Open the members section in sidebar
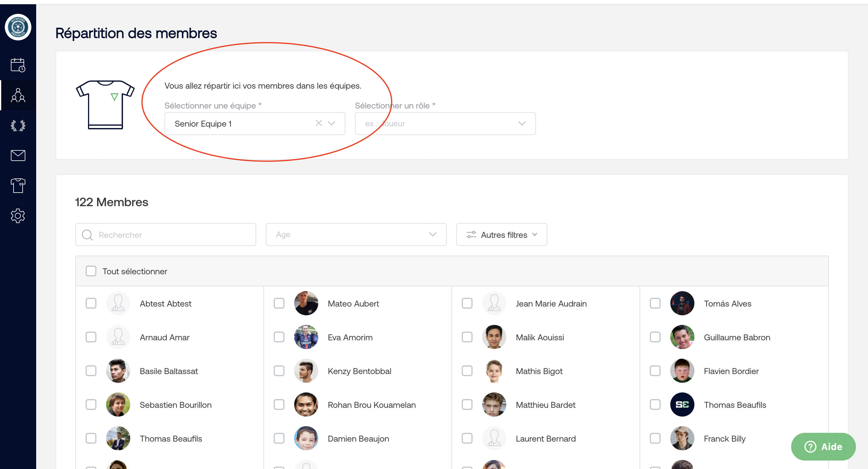The width and height of the screenshot is (868, 469). coord(18,95)
